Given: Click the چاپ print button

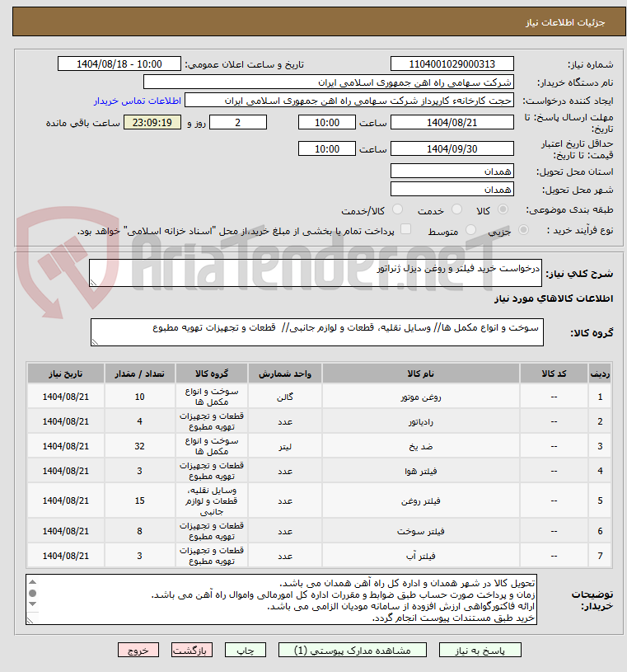Looking at the screenshot, I should click(x=246, y=650).
